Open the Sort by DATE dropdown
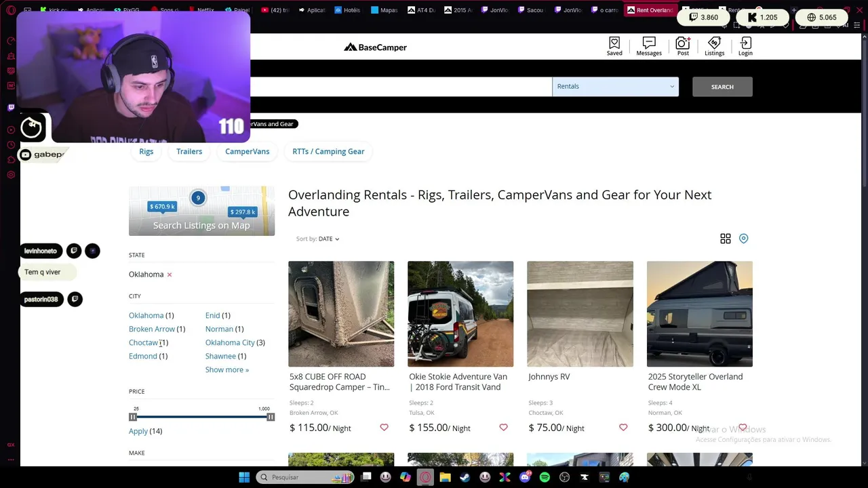 pyautogui.click(x=317, y=239)
